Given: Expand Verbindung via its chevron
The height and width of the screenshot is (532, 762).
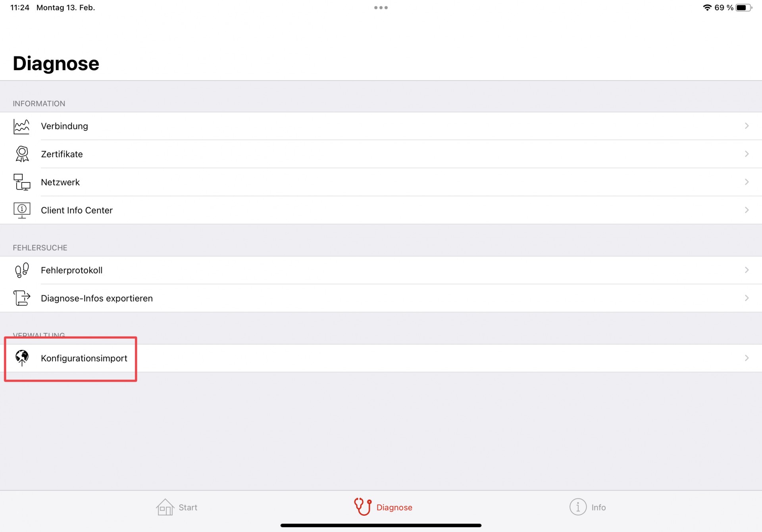Looking at the screenshot, I should coord(747,126).
